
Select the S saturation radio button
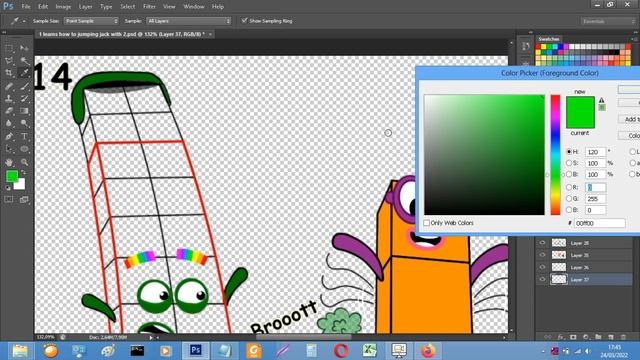(569, 163)
